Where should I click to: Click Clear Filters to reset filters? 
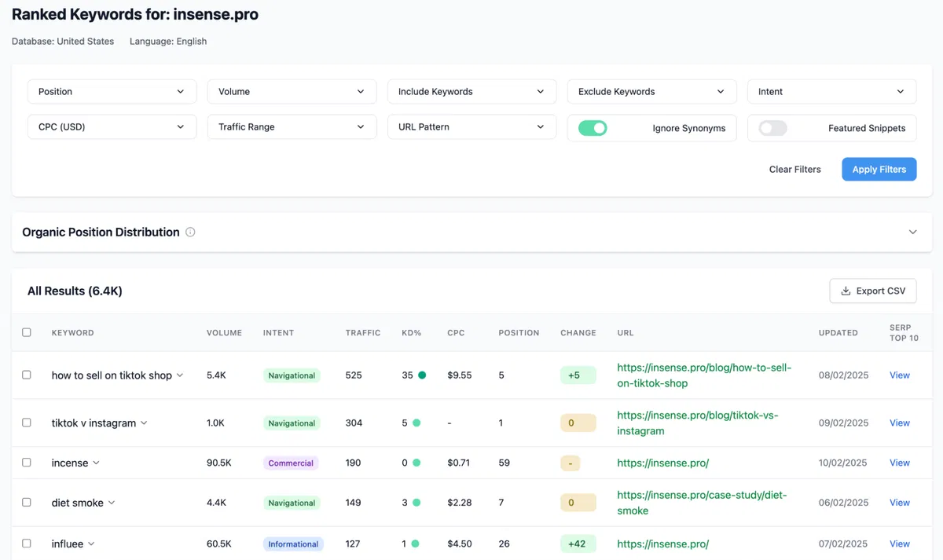[794, 169]
